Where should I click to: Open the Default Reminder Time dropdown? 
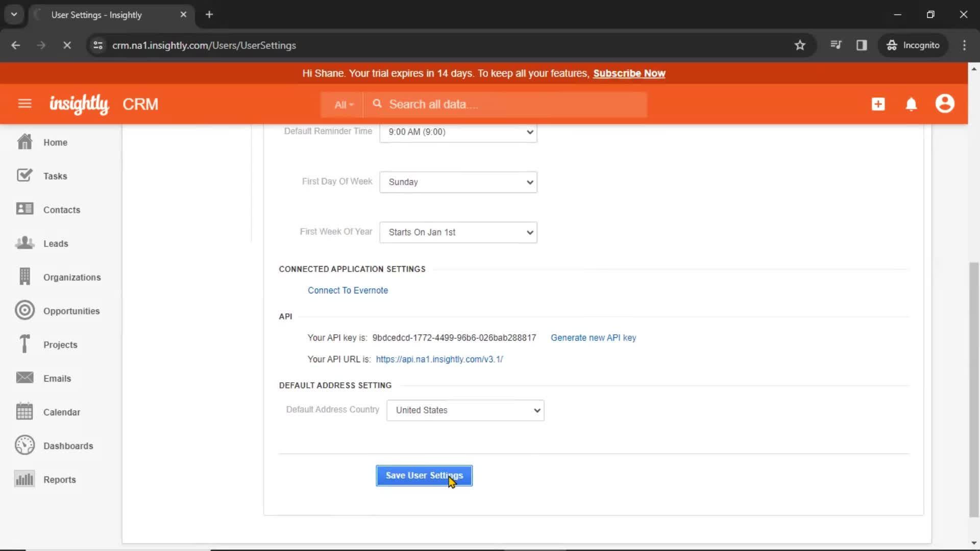coord(458,132)
